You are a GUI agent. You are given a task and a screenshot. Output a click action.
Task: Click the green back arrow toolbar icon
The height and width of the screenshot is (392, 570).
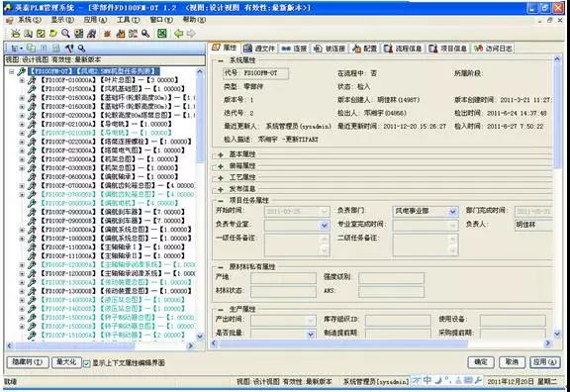tap(178, 34)
